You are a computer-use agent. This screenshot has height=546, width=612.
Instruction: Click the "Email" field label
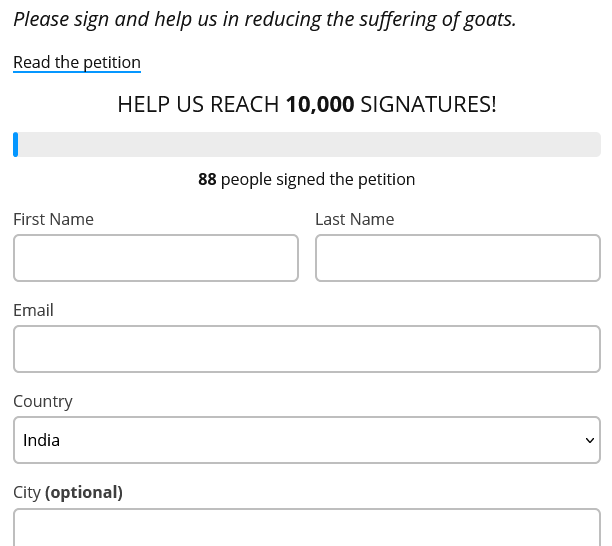[33, 310]
